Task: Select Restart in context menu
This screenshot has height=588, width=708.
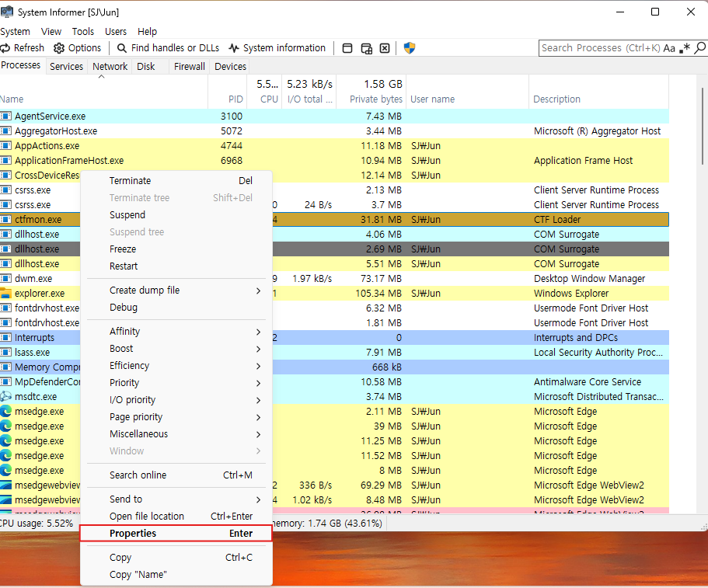Action: tap(176, 266)
